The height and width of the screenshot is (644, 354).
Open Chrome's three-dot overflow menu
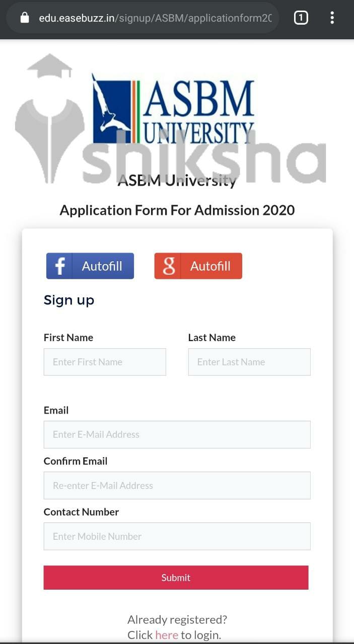click(x=332, y=17)
